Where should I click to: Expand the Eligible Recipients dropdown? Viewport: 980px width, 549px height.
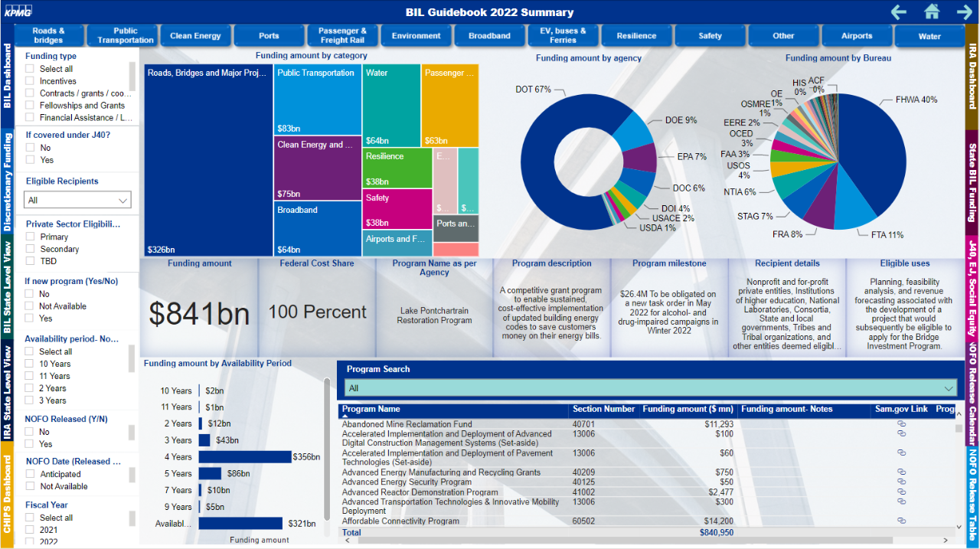coord(77,201)
